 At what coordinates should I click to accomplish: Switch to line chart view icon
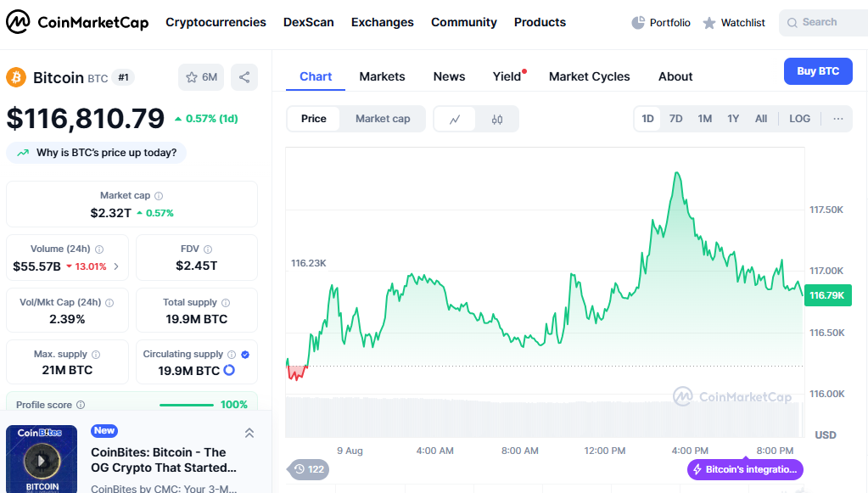tap(455, 119)
